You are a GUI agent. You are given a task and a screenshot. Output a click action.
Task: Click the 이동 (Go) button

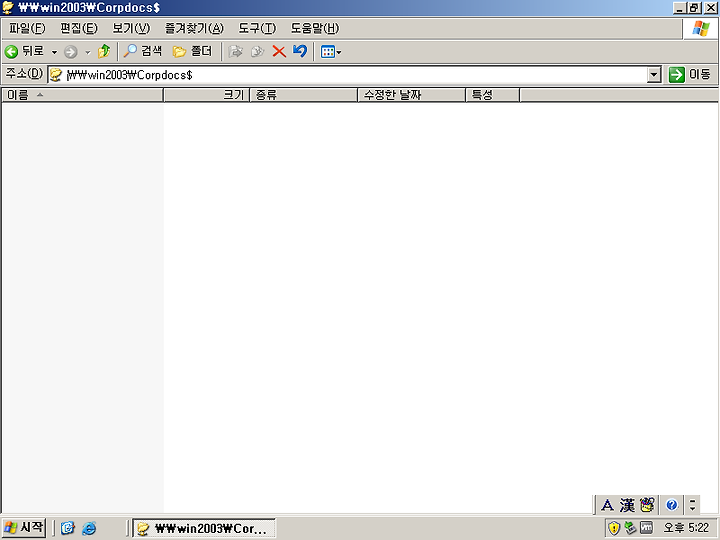pyautogui.click(x=690, y=74)
